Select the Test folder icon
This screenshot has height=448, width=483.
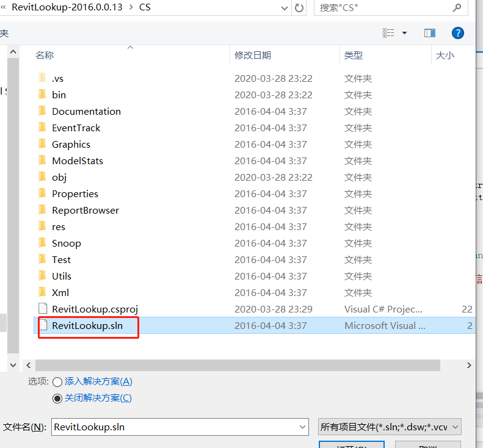click(42, 259)
